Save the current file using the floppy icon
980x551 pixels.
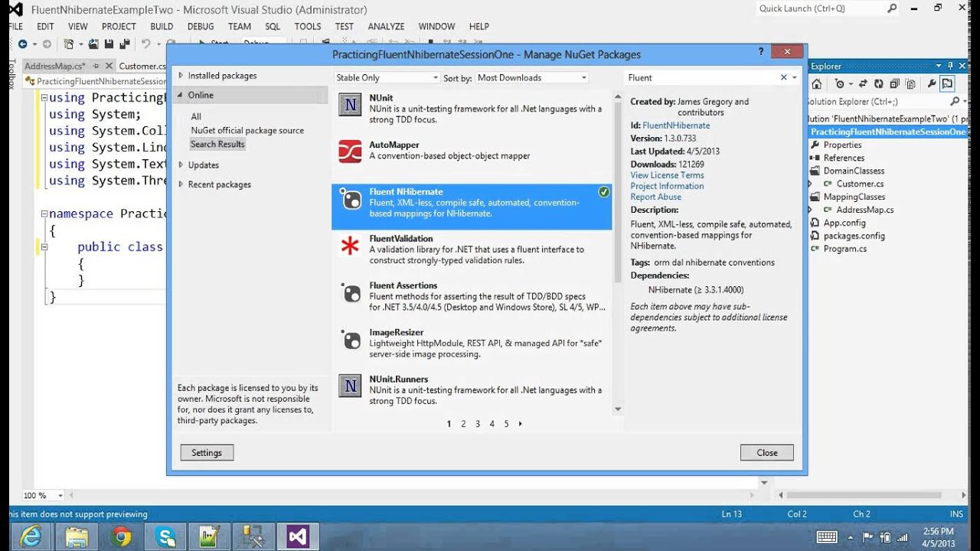[x=109, y=44]
